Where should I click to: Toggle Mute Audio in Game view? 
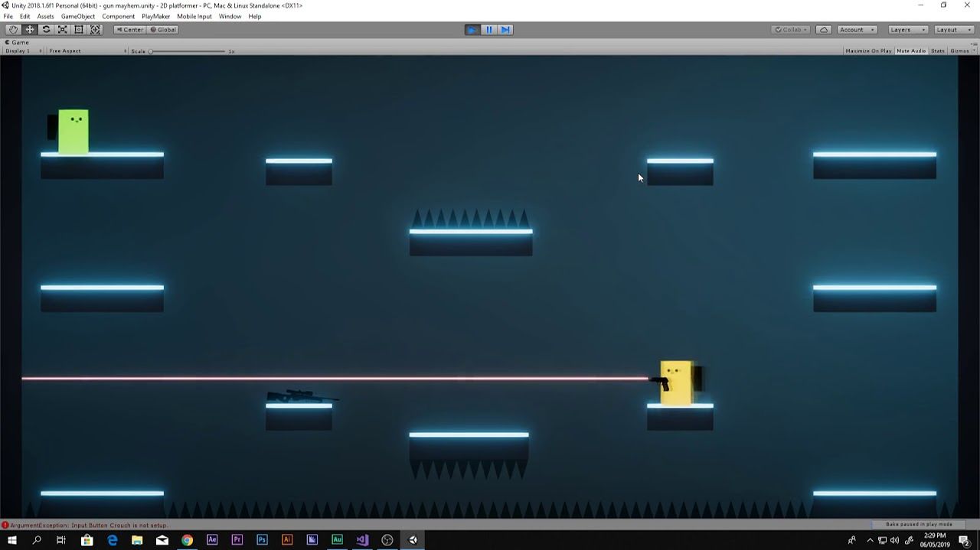(911, 51)
